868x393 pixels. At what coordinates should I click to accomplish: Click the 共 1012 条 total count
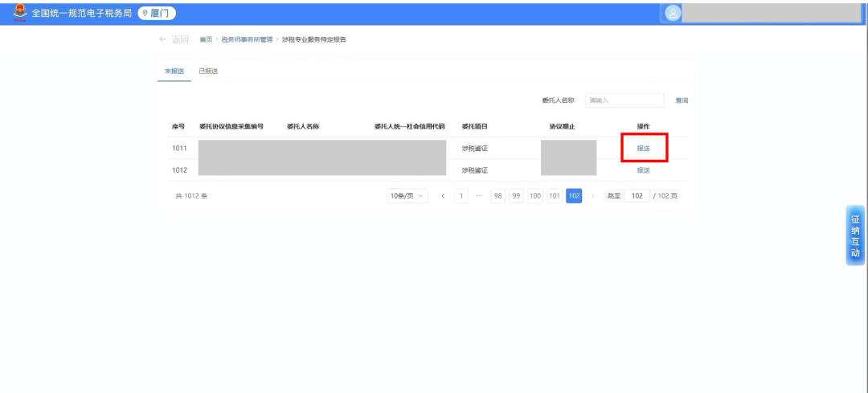coord(191,196)
